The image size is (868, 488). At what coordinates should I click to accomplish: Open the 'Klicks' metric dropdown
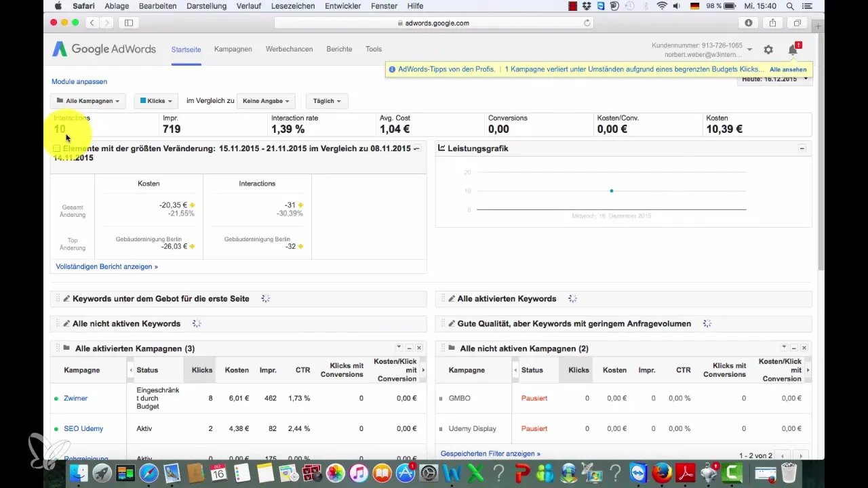click(155, 101)
